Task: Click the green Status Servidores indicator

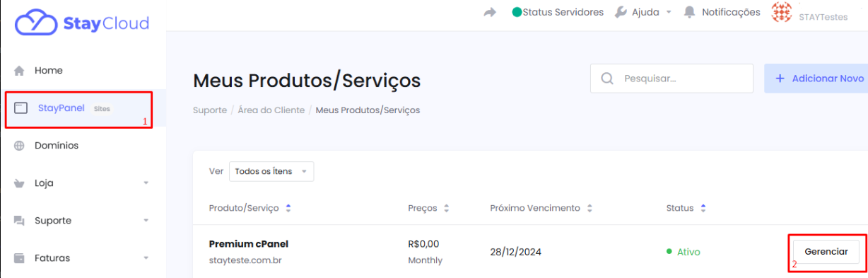Action: pos(517,12)
